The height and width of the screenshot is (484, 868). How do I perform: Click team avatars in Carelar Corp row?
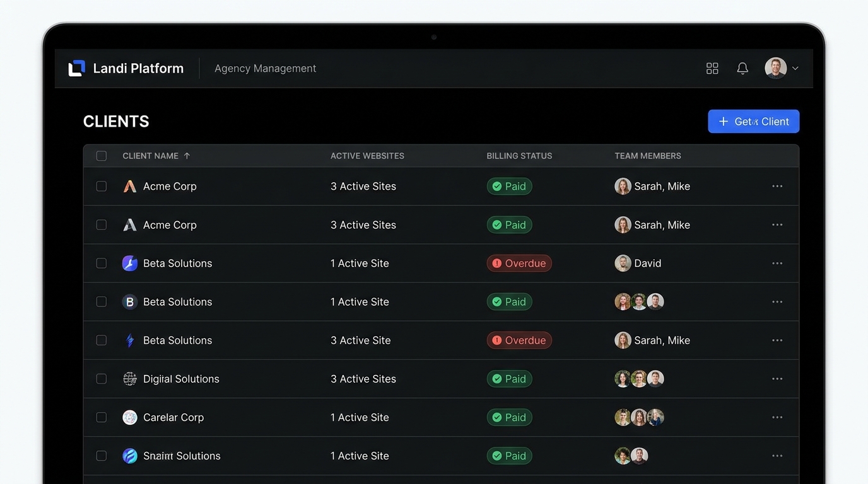click(x=639, y=417)
